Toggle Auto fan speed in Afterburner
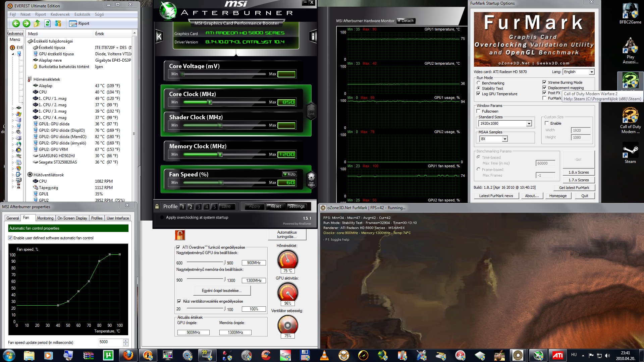 [x=289, y=174]
